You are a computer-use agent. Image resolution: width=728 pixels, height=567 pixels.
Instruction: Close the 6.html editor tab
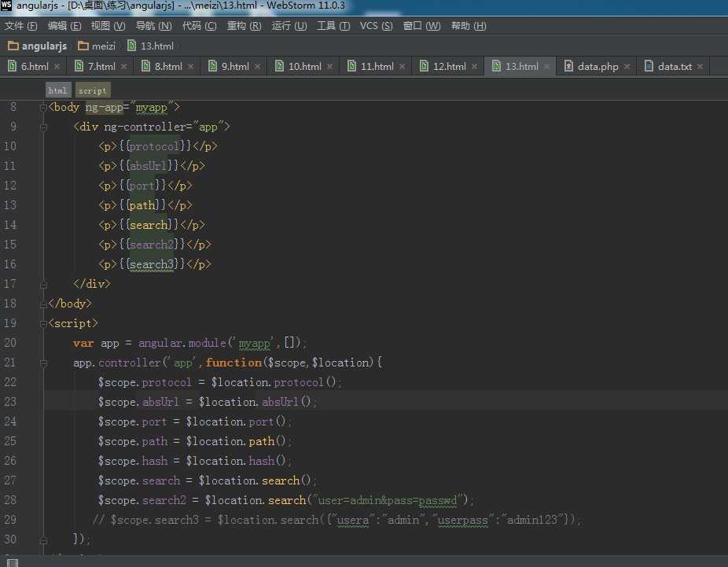pos(57,67)
